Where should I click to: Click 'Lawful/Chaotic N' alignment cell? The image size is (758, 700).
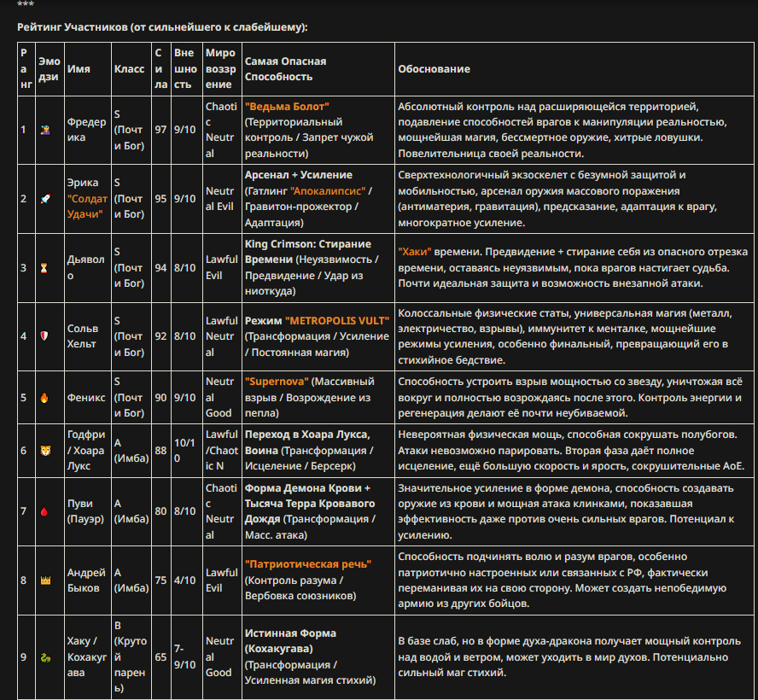(x=221, y=450)
